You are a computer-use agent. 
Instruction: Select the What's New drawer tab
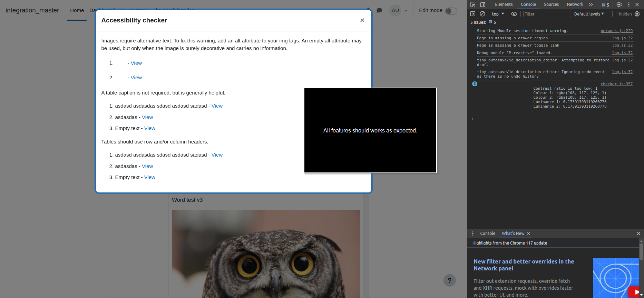tap(513, 234)
